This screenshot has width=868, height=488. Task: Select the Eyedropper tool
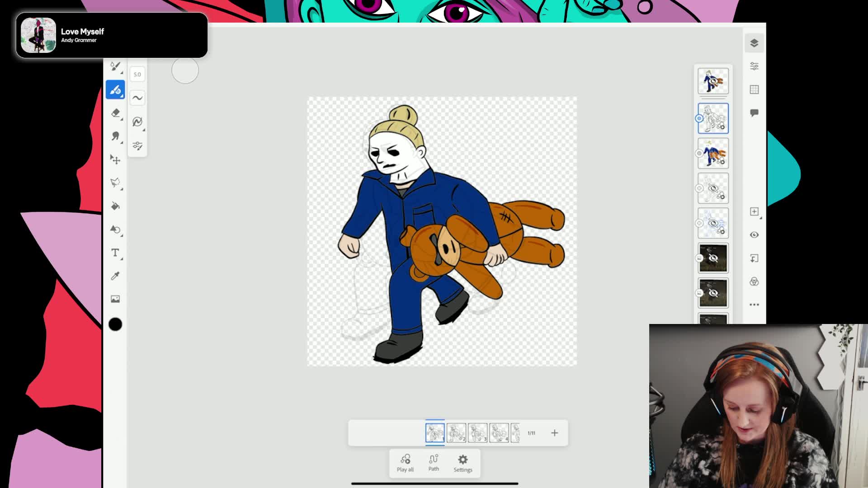tap(115, 276)
